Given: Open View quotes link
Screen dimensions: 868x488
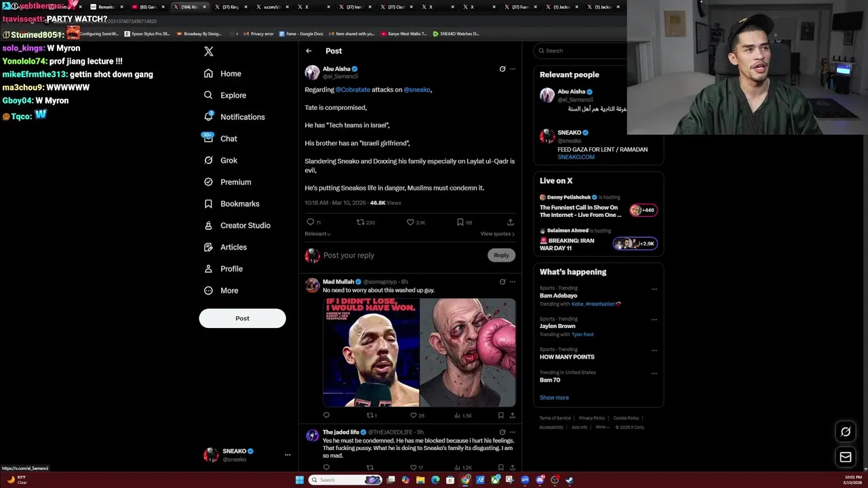Looking at the screenshot, I should [497, 234].
